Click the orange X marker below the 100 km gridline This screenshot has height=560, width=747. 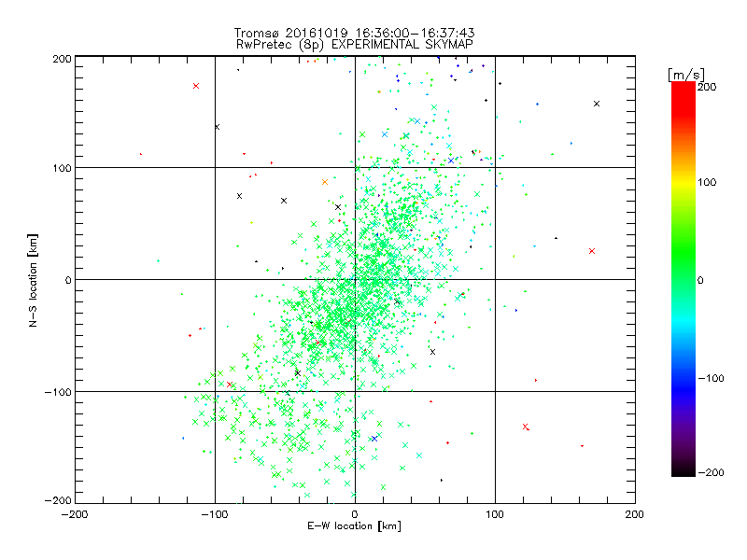coord(325,182)
